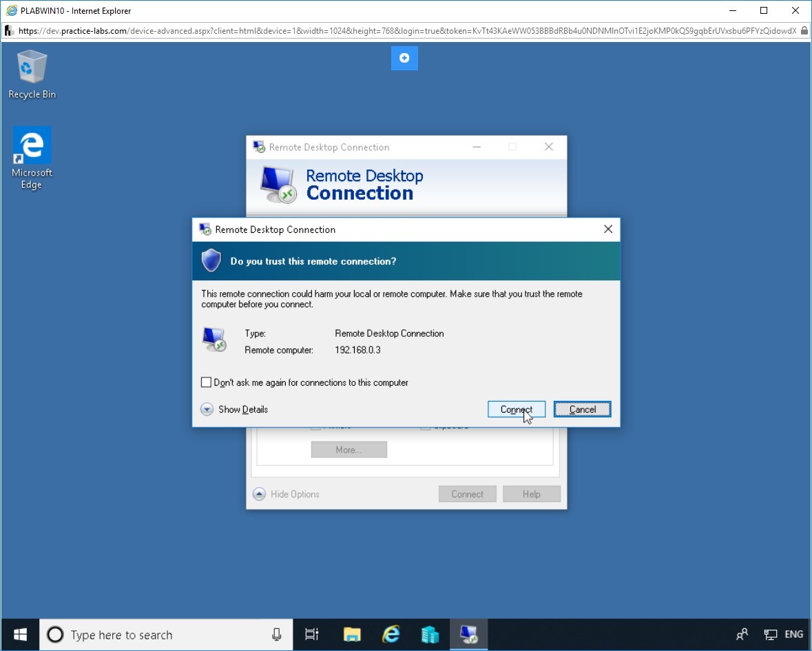Click the network icon in the system tray
Image resolution: width=812 pixels, height=651 pixels.
point(771,634)
